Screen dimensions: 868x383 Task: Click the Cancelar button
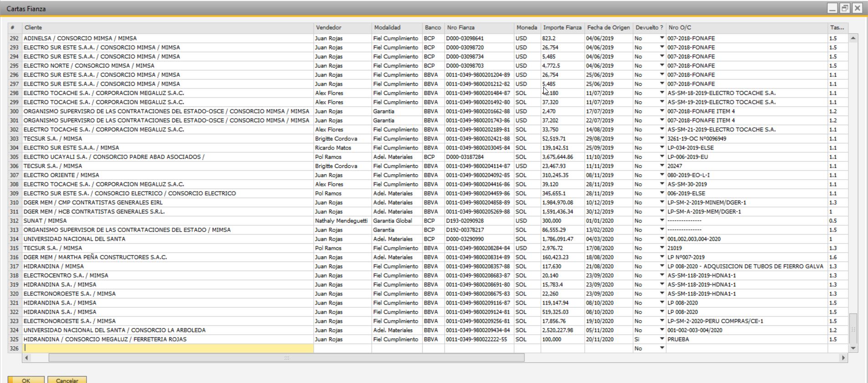coord(67,380)
